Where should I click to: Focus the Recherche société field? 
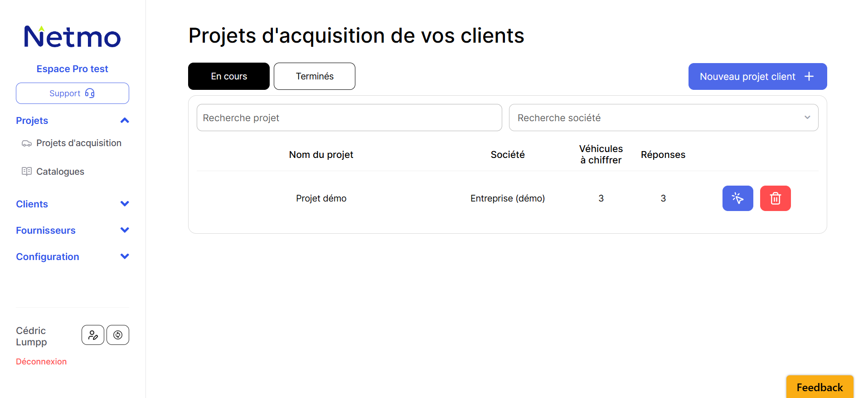coord(664,118)
